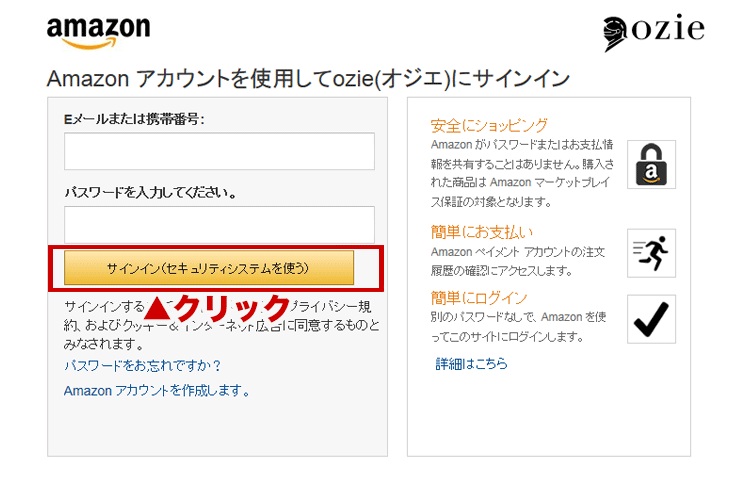Click the 安全にショッピング heading
The width and height of the screenshot is (730, 500).
tap(489, 126)
